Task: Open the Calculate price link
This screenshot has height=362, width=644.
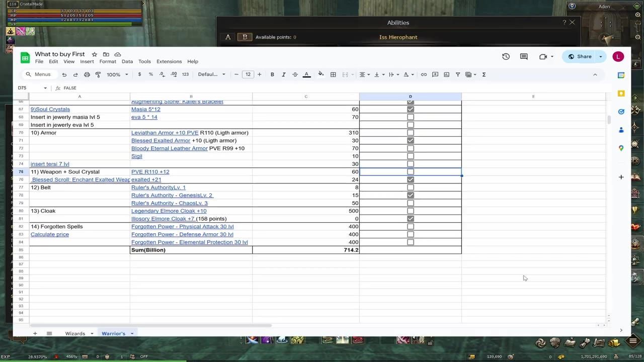Action: [50, 234]
